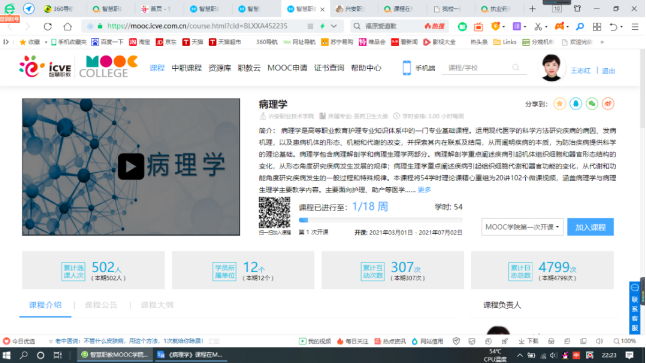Click the site search magnifier icon
This screenshot has height=363, width=646.
tap(516, 67)
